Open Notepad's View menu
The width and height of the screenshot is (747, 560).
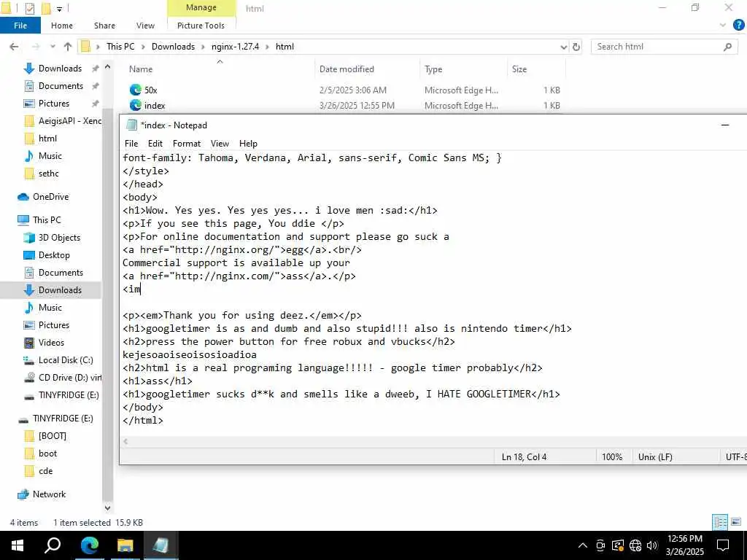(x=220, y=144)
